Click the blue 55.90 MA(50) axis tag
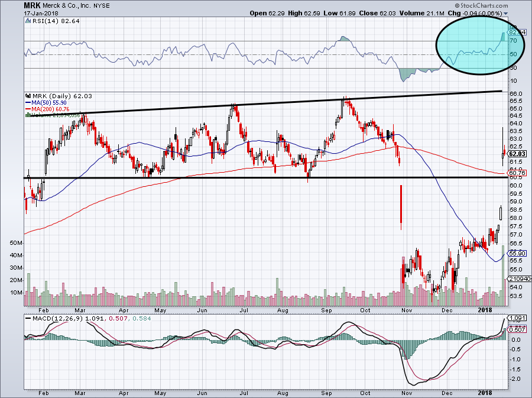The width and height of the screenshot is (532, 398). click(517, 253)
